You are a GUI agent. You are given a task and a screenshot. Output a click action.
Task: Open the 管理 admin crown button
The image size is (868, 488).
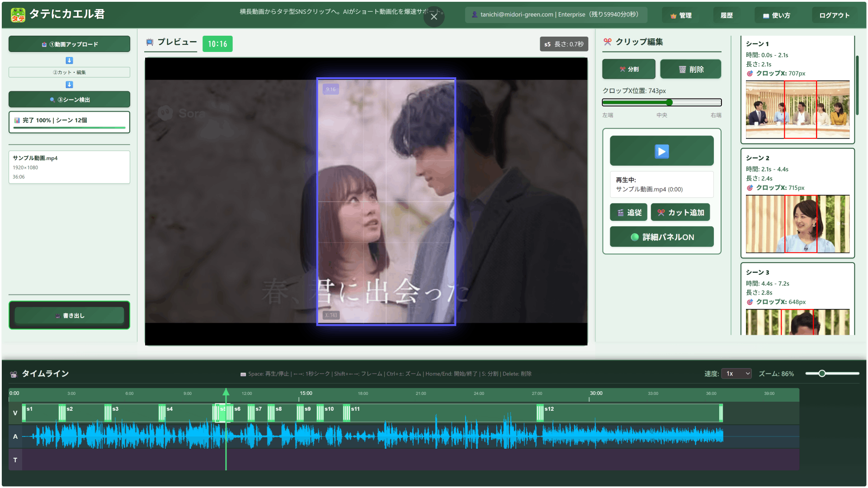click(681, 15)
